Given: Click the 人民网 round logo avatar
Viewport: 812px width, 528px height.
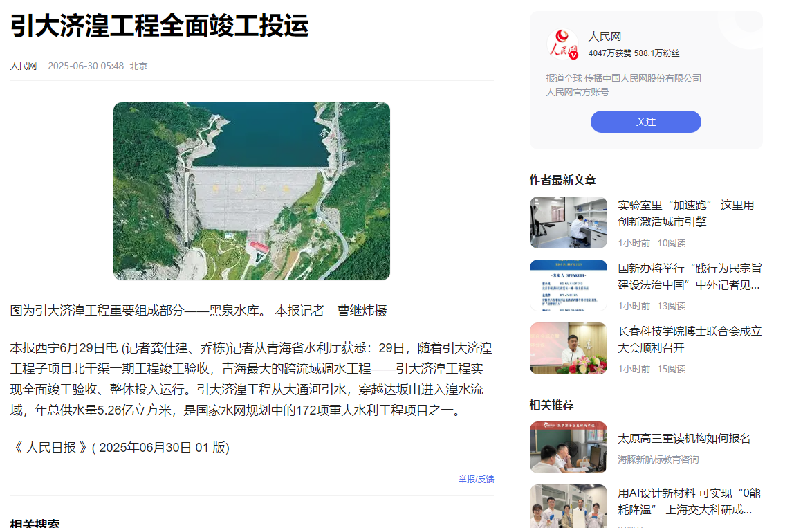Looking at the screenshot, I should tap(562, 44).
